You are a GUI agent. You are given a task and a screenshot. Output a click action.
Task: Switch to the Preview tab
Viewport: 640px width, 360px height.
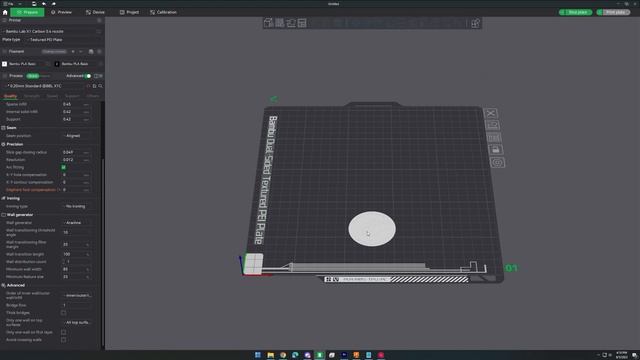(61, 12)
